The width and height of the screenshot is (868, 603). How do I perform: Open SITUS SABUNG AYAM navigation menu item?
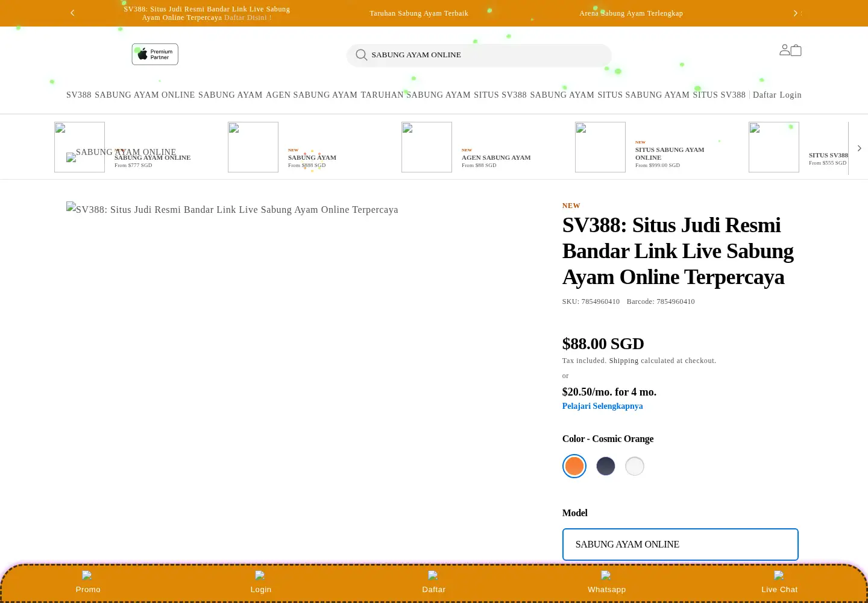coord(643,95)
